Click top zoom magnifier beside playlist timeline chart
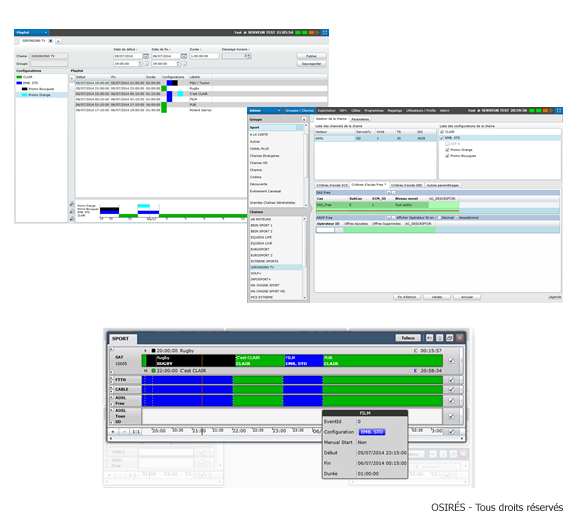This screenshot has height=520, width=580. (x=72, y=204)
